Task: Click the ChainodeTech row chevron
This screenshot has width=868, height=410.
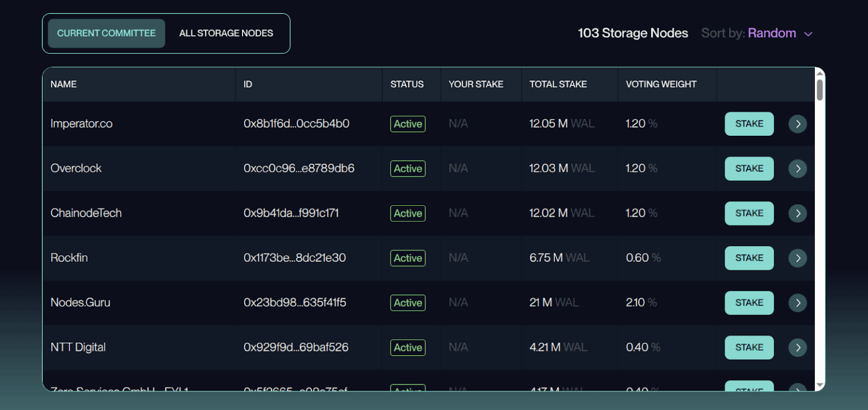Action: [797, 213]
